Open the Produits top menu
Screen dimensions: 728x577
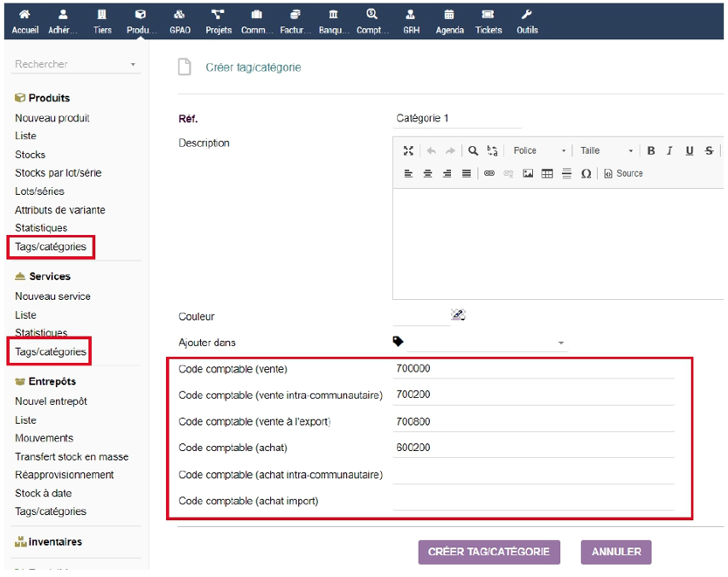[x=142, y=22]
